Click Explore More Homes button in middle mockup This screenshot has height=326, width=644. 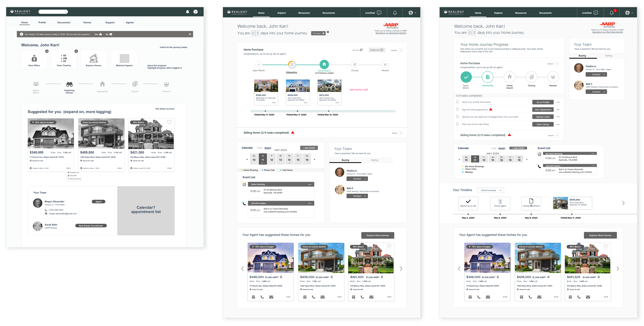[377, 235]
